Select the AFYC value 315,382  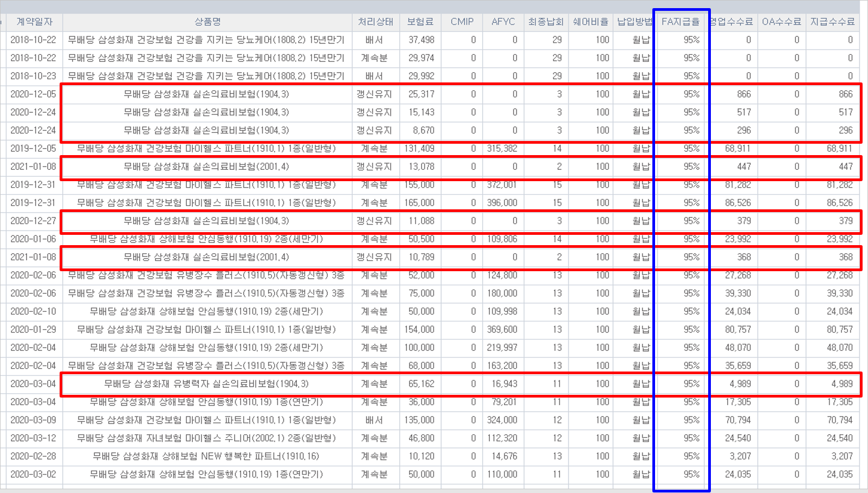[x=502, y=149]
